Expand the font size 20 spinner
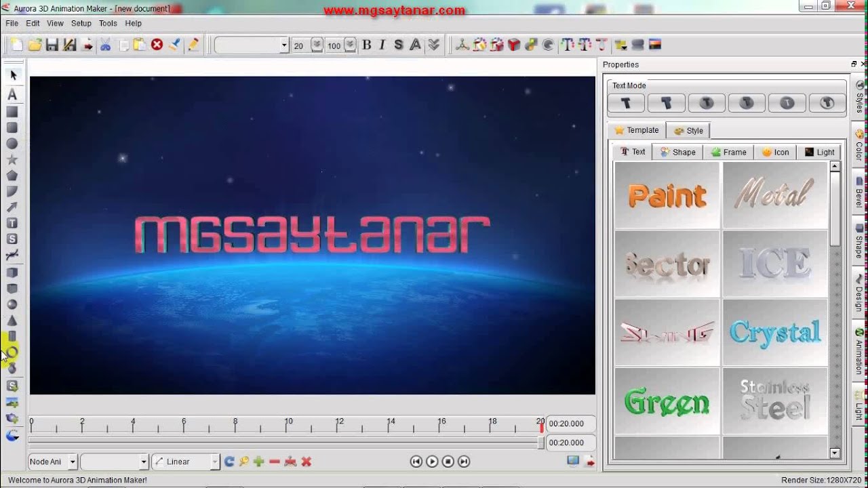868x488 pixels. click(317, 45)
